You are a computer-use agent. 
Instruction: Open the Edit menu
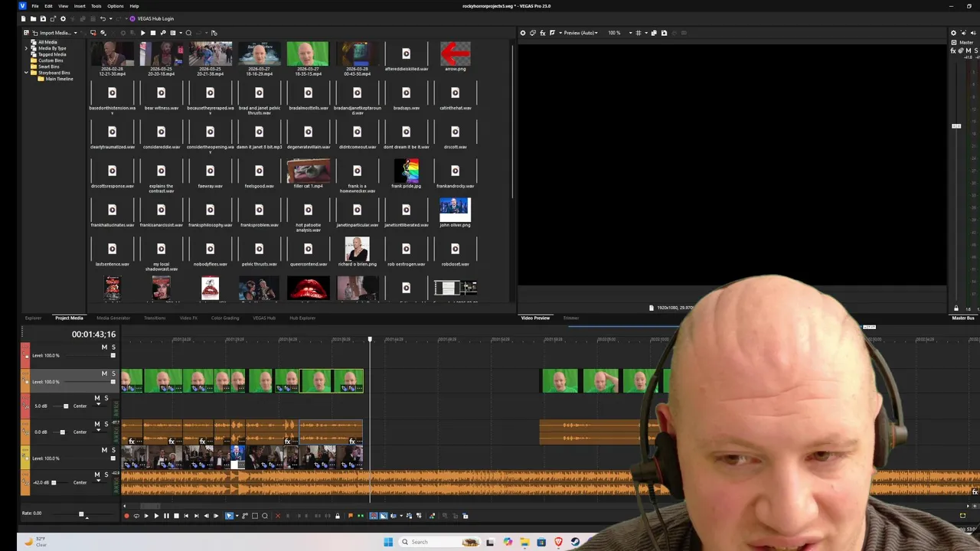coord(48,6)
